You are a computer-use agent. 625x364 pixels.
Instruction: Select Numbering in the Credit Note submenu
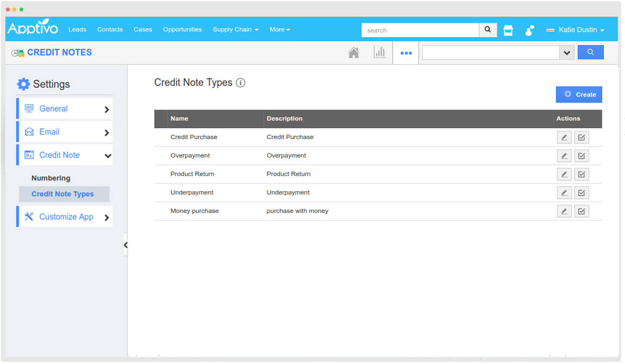[51, 178]
